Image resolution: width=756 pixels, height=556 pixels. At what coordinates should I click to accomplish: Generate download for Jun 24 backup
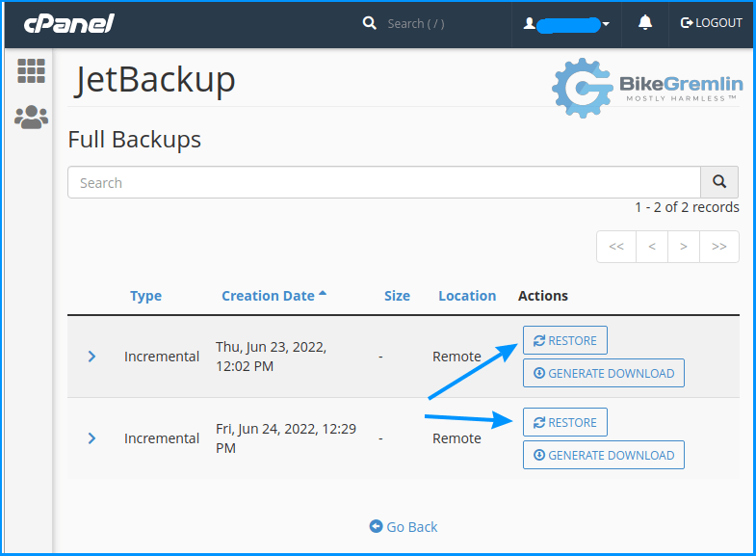click(x=604, y=455)
